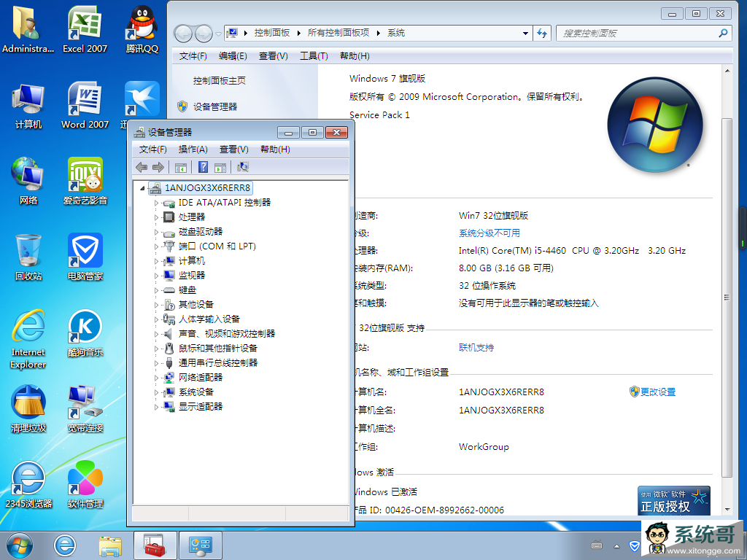
Task: Select the 鼠标和其他指针设备 tree item
Action: [x=217, y=348]
